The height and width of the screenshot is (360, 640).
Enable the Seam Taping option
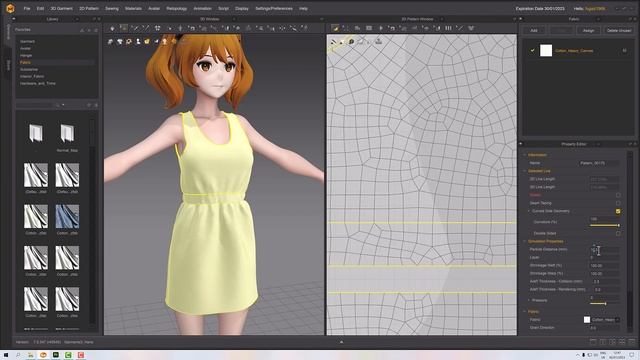coord(618,203)
